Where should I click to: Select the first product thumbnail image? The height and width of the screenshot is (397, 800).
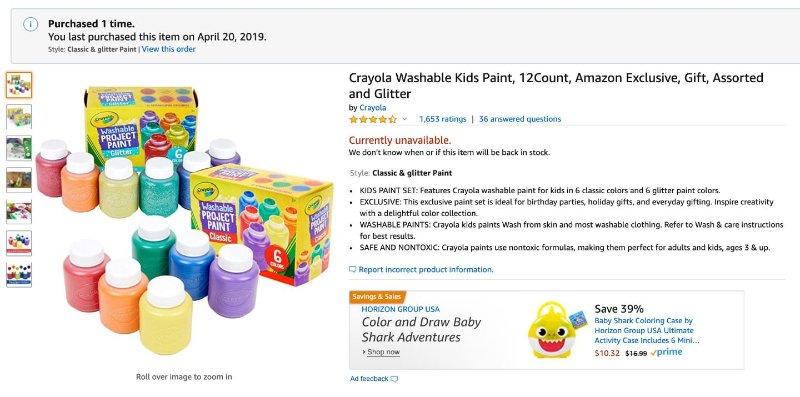coord(19,85)
